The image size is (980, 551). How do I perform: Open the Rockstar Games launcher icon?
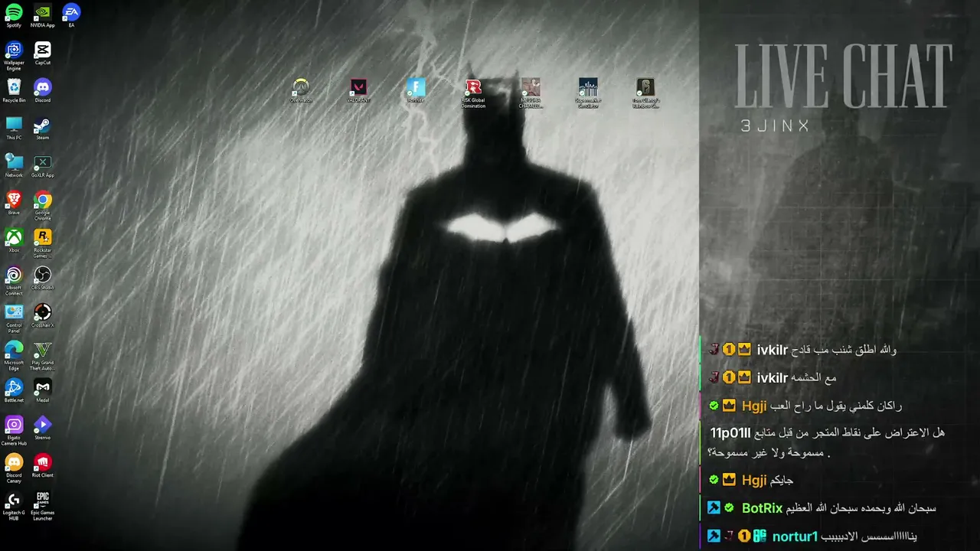pyautogui.click(x=43, y=243)
